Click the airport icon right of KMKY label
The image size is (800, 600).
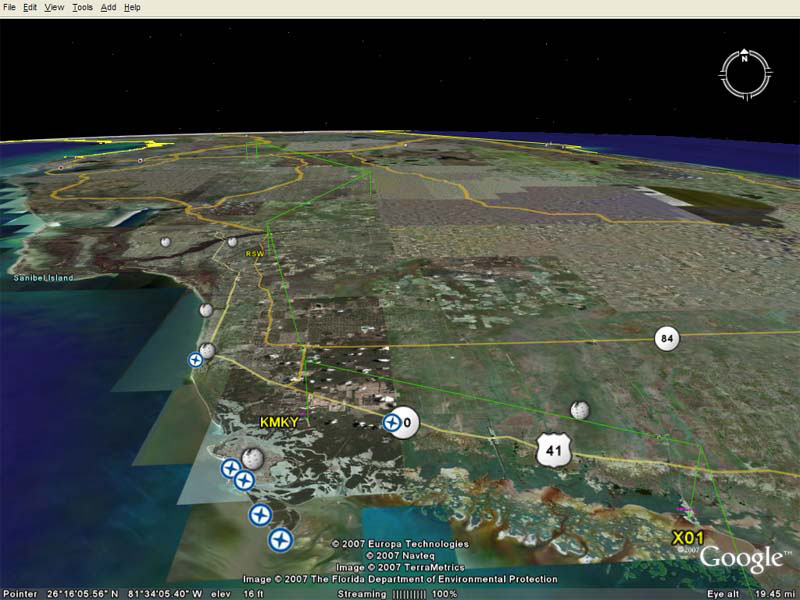(392, 423)
